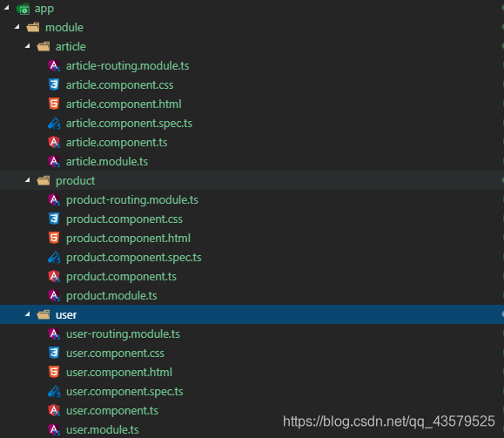Click HTML5 icon of article.component.html
The width and height of the screenshot is (504, 438).
(54, 104)
